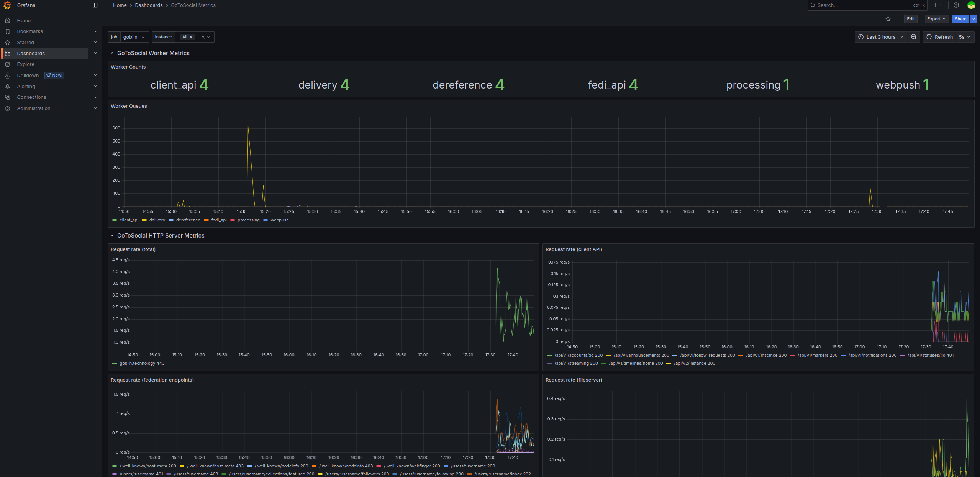
Task: Open the Last 3 hours time picker
Action: [x=881, y=37]
